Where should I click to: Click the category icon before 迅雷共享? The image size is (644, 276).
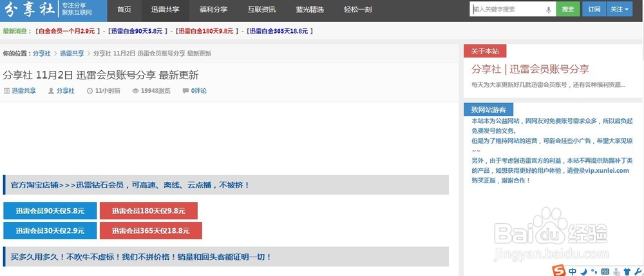(x=6, y=91)
